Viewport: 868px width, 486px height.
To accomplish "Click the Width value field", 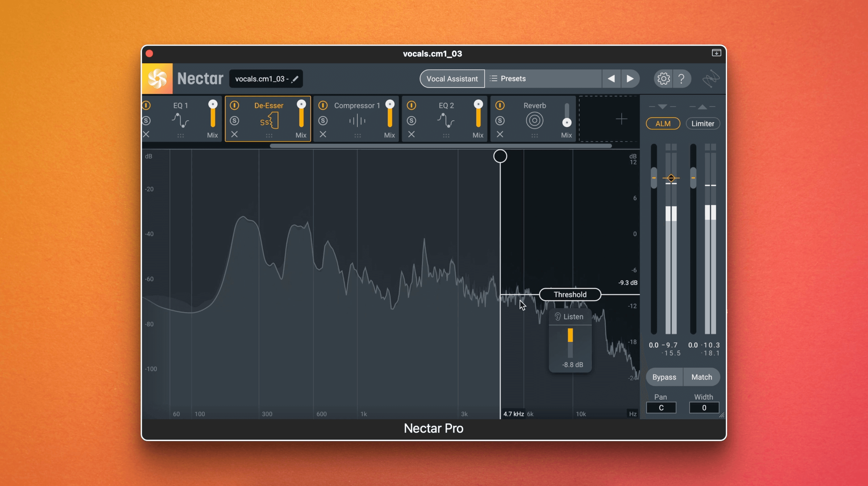I will [704, 408].
